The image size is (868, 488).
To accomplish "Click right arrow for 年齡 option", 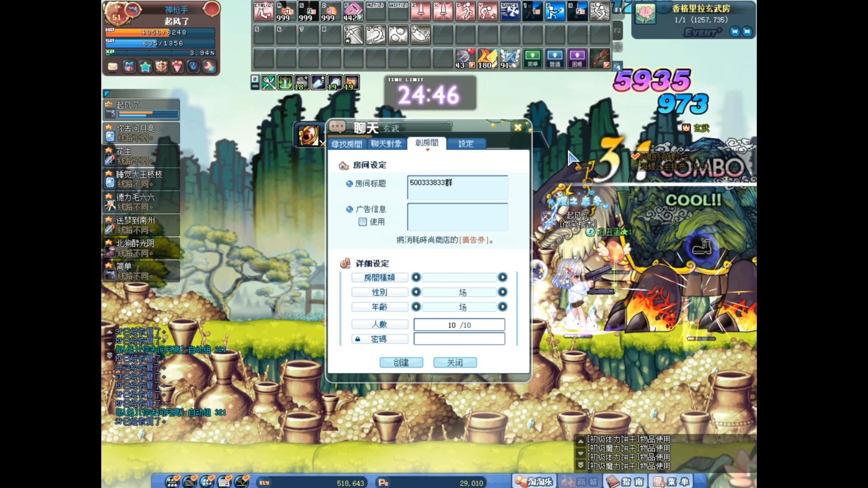I will point(502,307).
